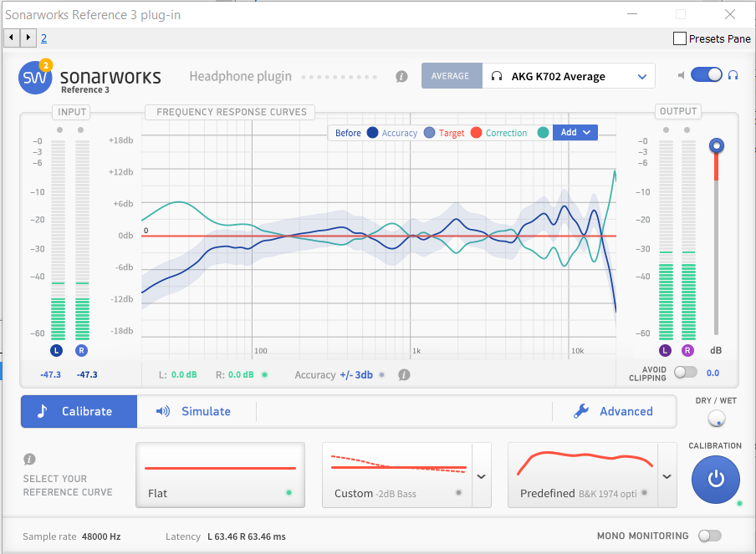The image size is (756, 554).
Task: Toggle the Mono Monitoring switch
Action: click(x=710, y=536)
